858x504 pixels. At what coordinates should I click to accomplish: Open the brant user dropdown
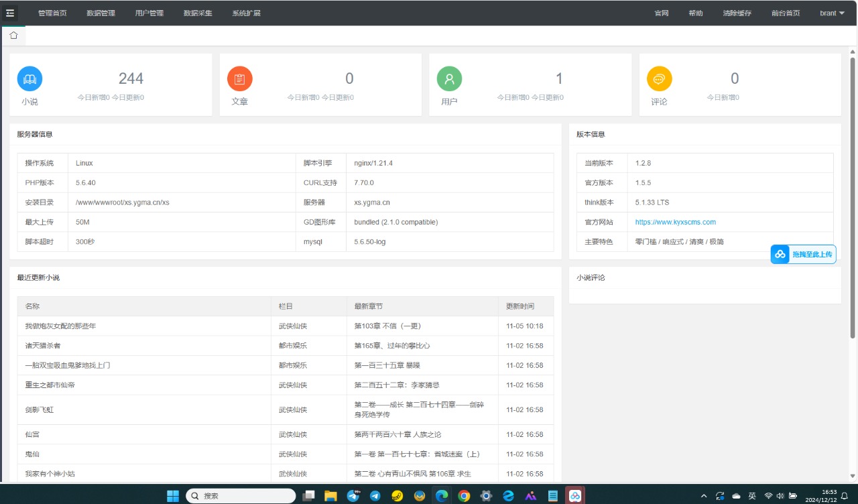click(x=832, y=13)
